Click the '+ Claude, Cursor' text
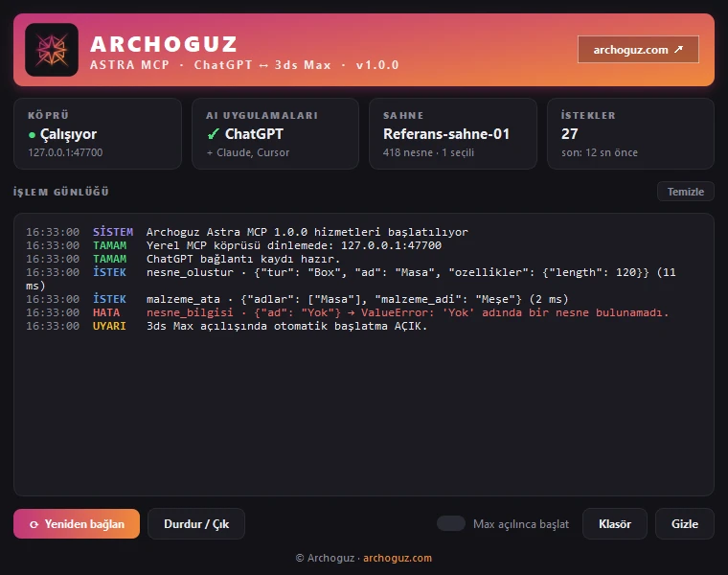Viewport: 728px width, 575px height. [248, 152]
